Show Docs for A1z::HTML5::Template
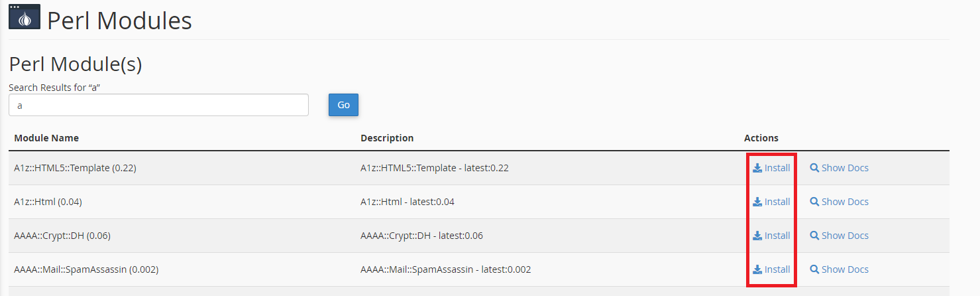Screen dimensions: 980x296 839,168
